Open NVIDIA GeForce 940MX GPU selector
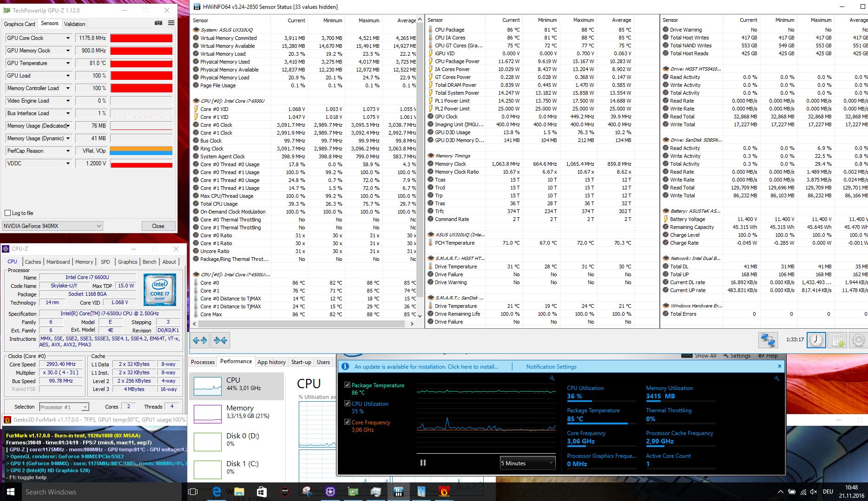Screen dimensions: 868x501 tap(52, 226)
